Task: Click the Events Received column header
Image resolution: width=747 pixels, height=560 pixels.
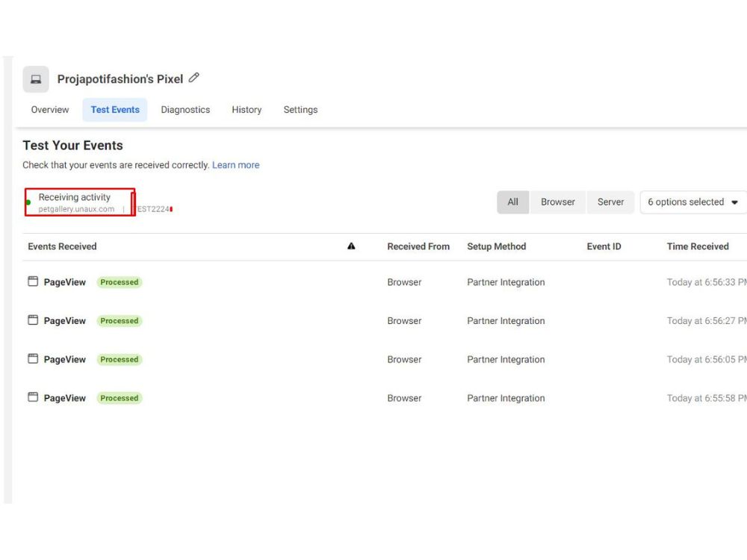Action: click(62, 246)
